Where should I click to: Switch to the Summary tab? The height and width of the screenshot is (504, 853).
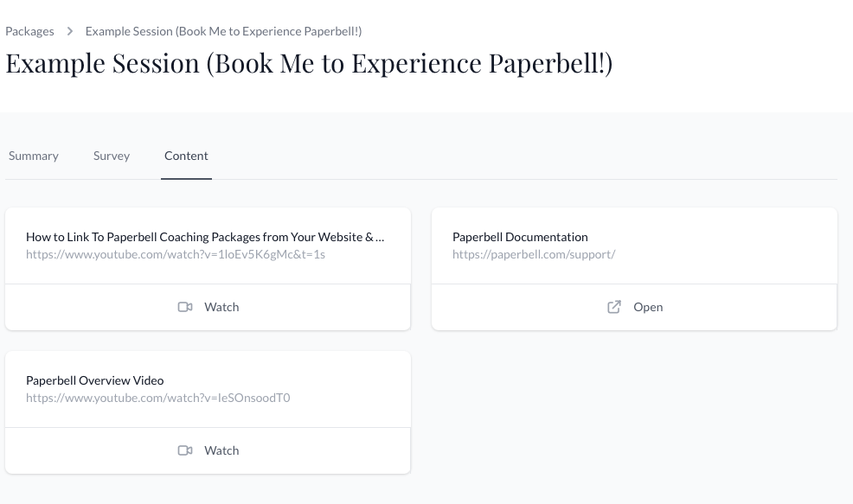(34, 156)
